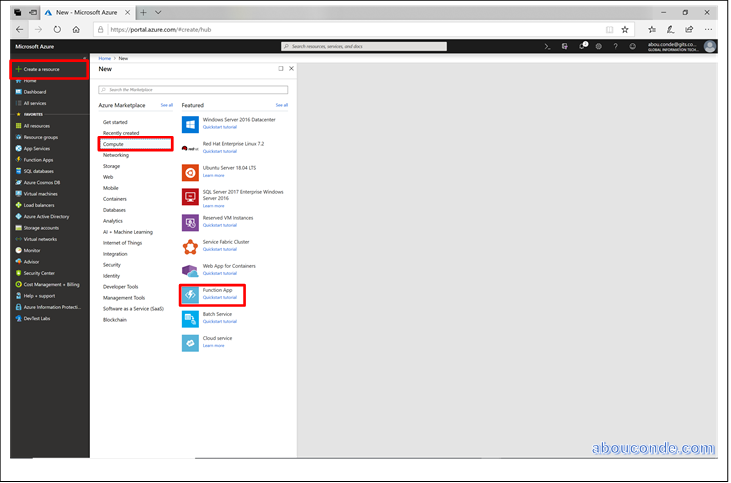Open DevTest Labs in sidebar
Viewport: 731px width, 483px height.
(x=37, y=318)
